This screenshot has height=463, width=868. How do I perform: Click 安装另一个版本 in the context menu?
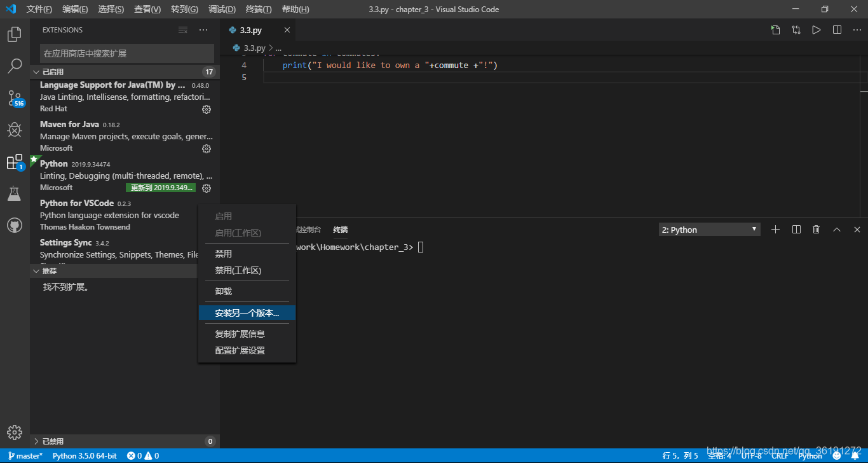[247, 312]
